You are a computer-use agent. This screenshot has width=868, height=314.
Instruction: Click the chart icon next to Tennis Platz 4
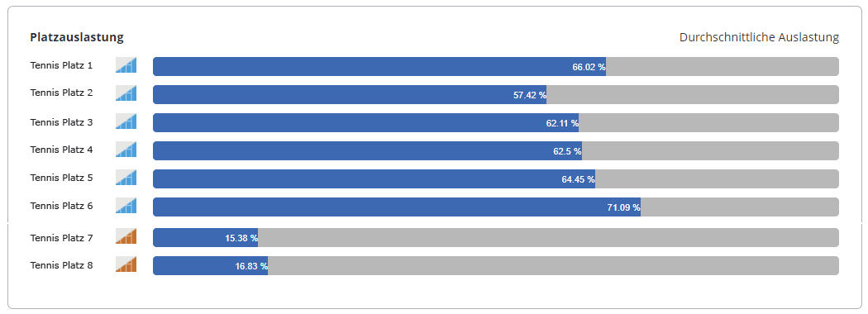(126, 150)
